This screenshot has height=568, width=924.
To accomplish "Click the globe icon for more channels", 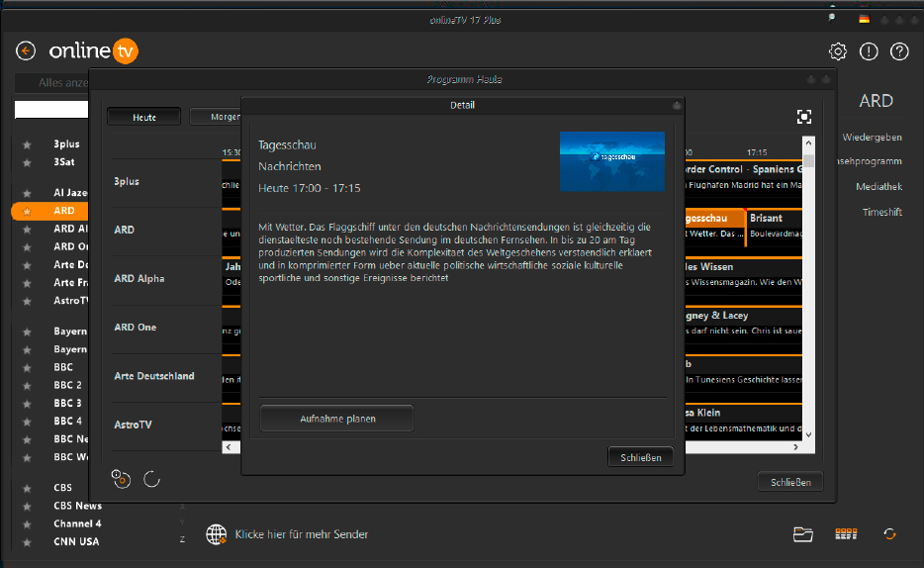I will (217, 534).
